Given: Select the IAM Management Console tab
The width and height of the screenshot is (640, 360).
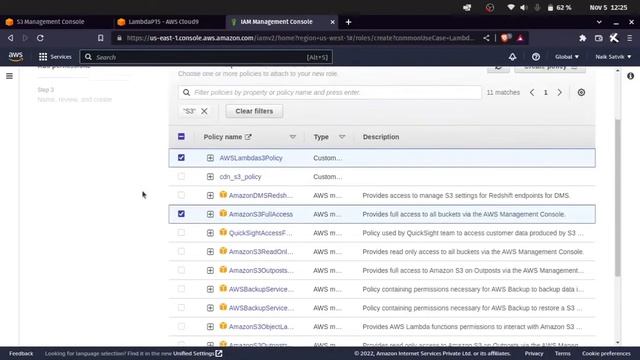Looking at the screenshot, I should (276, 22).
